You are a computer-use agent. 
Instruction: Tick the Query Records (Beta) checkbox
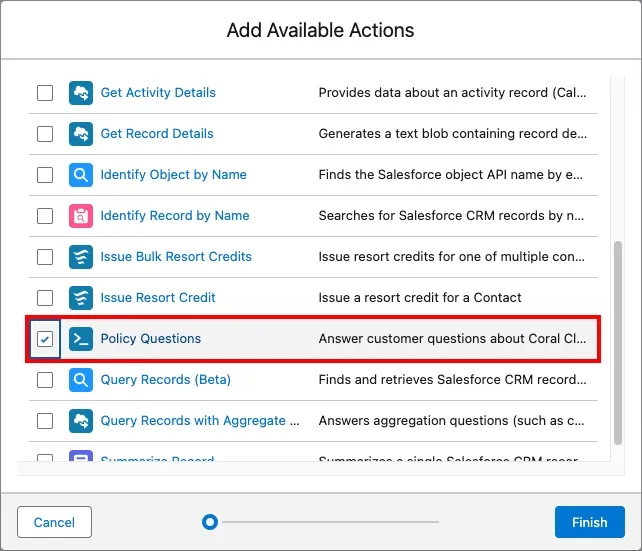click(45, 380)
